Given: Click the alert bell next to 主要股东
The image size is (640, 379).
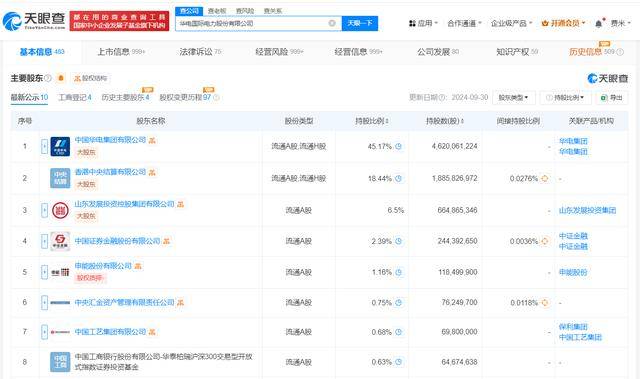Looking at the screenshot, I should pyautogui.click(x=61, y=78).
